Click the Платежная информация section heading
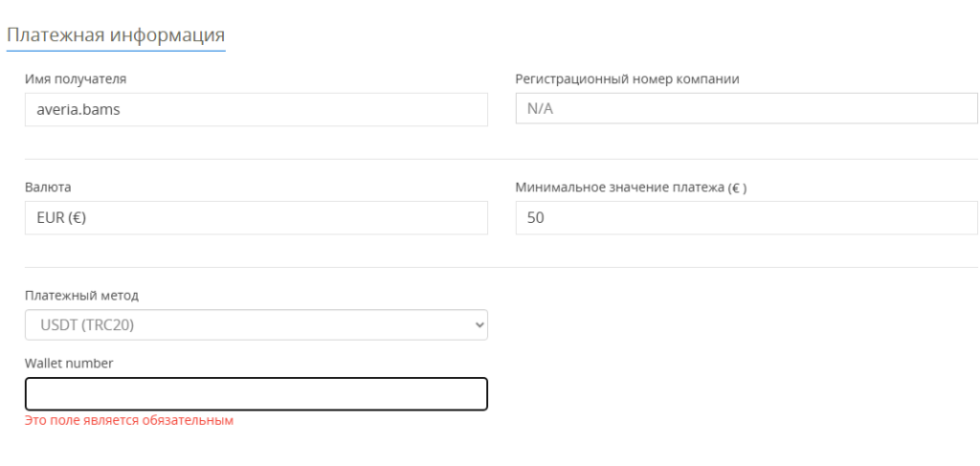This screenshot has width=980, height=466. tap(116, 33)
